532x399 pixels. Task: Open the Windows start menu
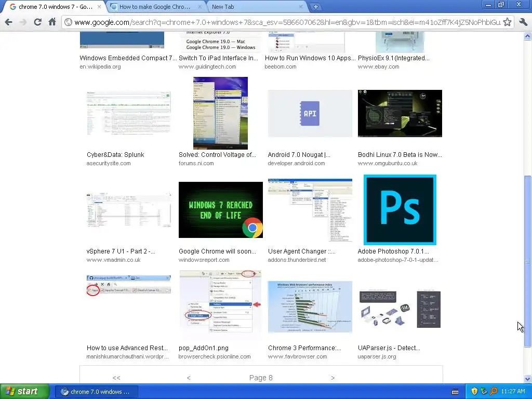click(25, 392)
